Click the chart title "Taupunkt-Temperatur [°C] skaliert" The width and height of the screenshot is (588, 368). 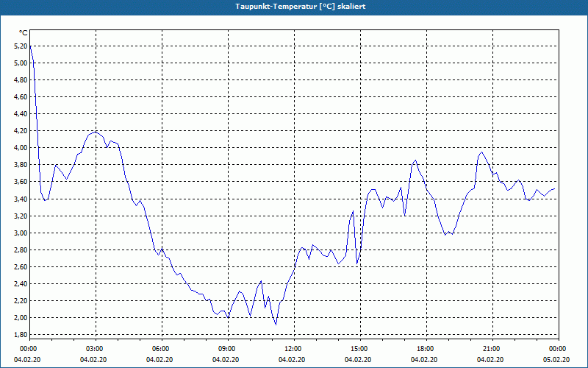click(301, 7)
